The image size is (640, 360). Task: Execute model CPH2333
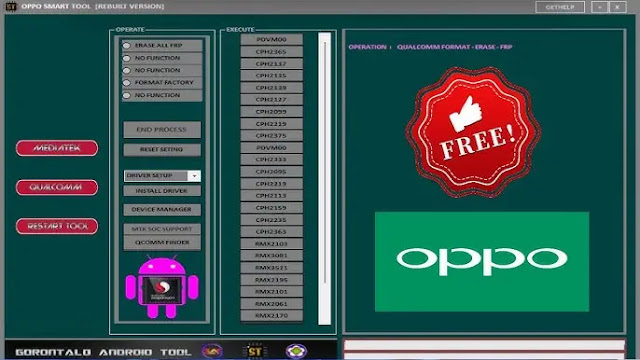point(271,160)
